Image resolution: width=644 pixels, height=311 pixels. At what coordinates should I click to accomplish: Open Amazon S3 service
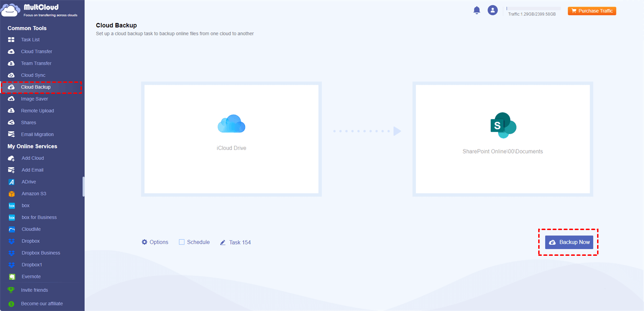coord(34,194)
